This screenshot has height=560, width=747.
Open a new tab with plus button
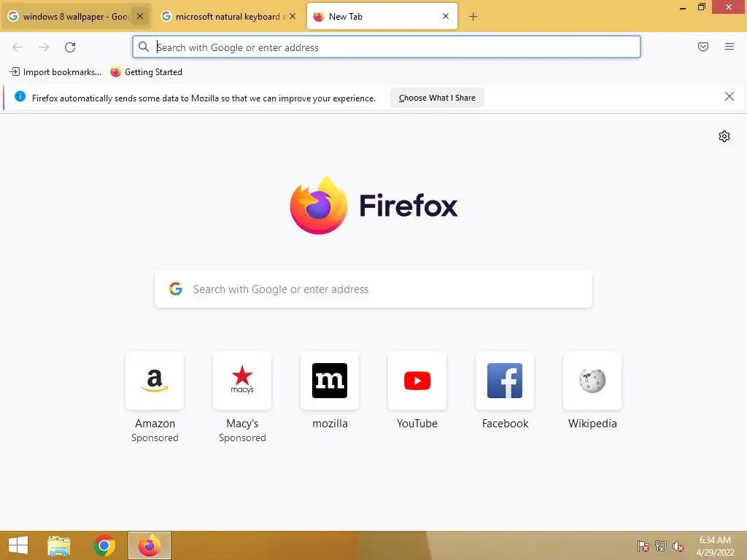pyautogui.click(x=473, y=17)
